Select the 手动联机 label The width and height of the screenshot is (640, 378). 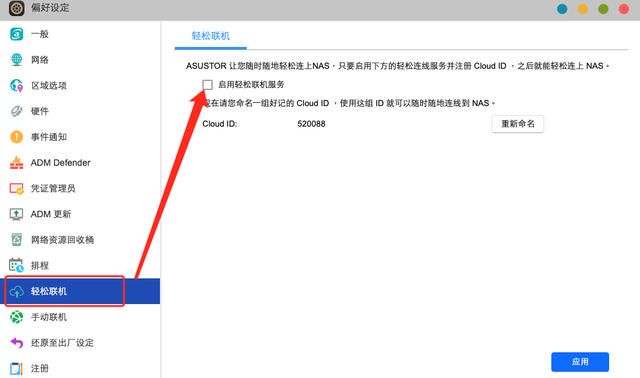pos(49,317)
